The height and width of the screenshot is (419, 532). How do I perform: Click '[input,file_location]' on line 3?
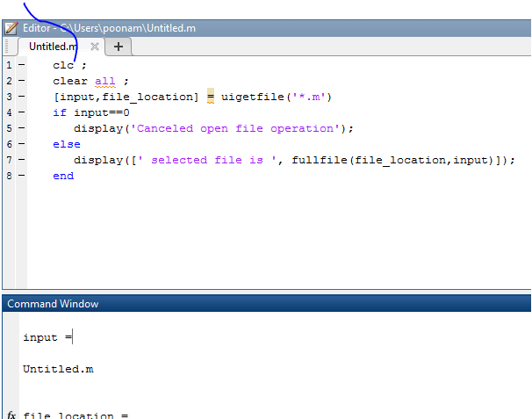point(126,98)
